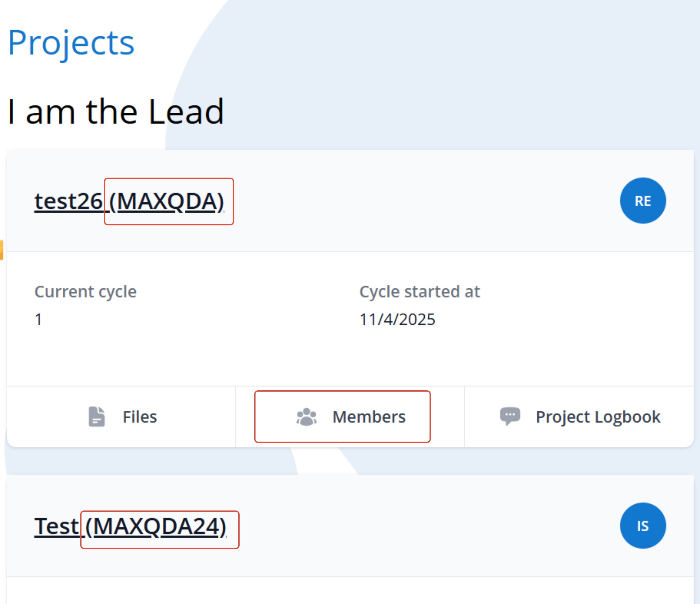Image resolution: width=700 pixels, height=604 pixels.
Task: Open the Project Logbook tab label
Action: tap(598, 417)
